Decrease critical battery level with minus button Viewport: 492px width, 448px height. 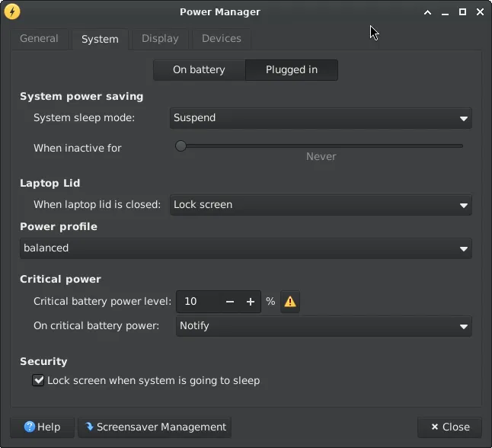coord(230,302)
